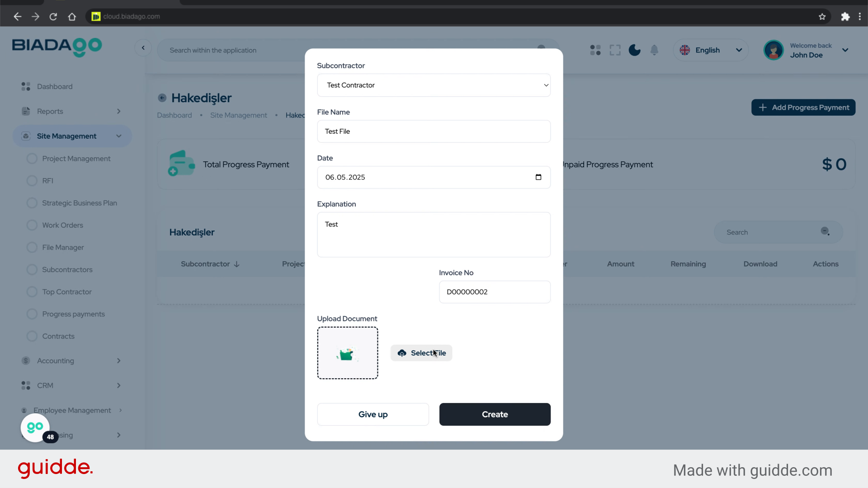Select the Progress payments radio item
The image size is (868, 488).
[32, 314]
